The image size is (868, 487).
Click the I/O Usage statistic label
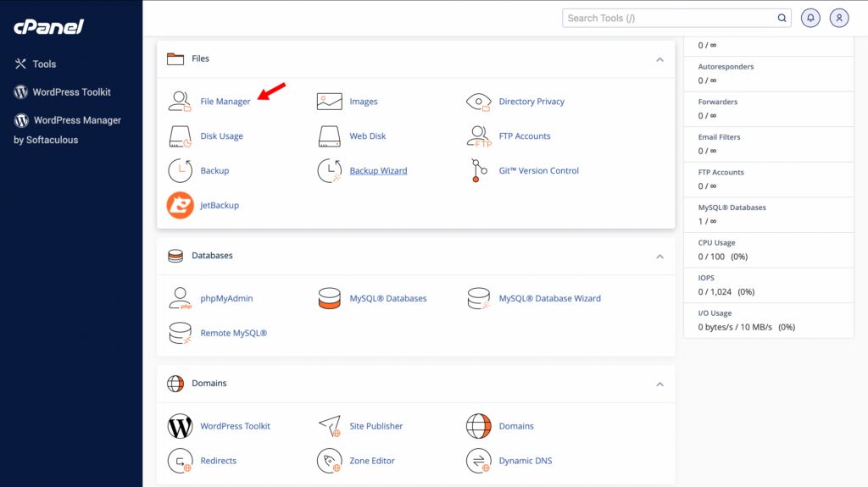(x=715, y=313)
